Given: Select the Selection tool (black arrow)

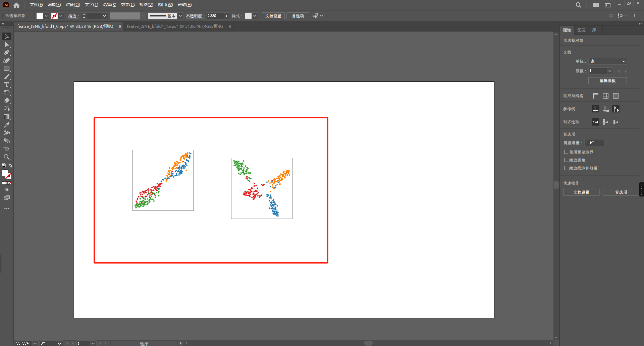Looking at the screenshot, I should [7, 36].
